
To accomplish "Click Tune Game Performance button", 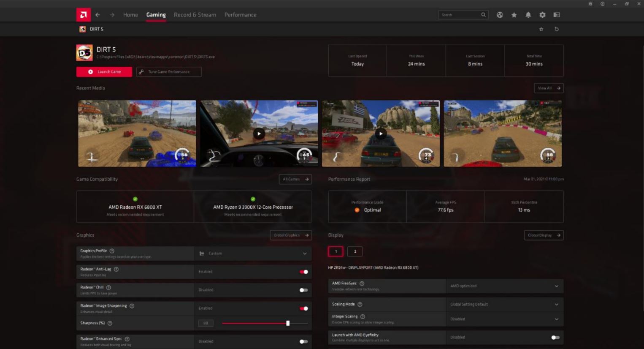I will (169, 72).
